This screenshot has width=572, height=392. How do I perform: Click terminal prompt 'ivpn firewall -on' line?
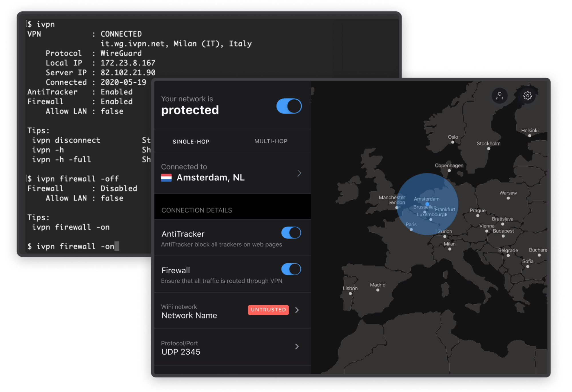tap(73, 246)
